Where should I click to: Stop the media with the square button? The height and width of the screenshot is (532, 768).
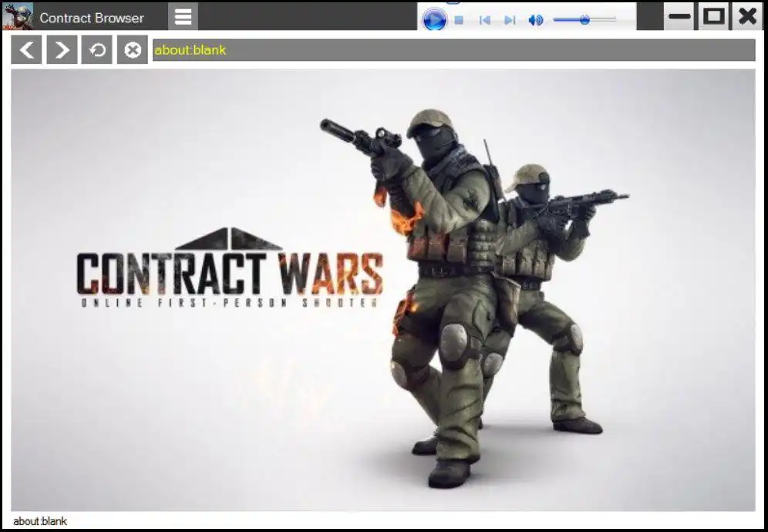click(459, 20)
